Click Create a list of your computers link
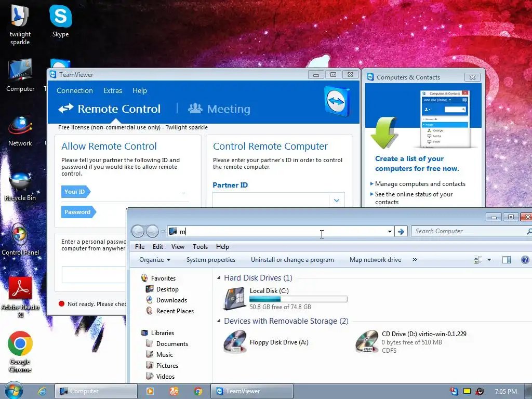This screenshot has width=532, height=399. click(417, 164)
